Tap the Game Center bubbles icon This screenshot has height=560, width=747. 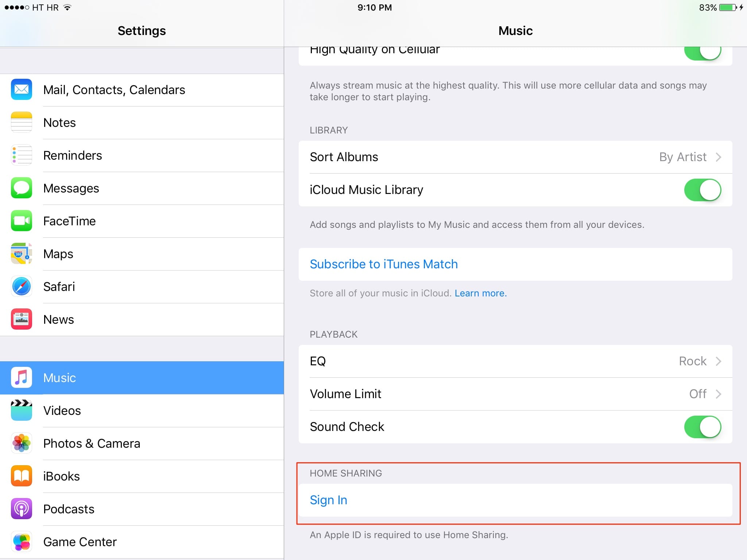click(22, 542)
